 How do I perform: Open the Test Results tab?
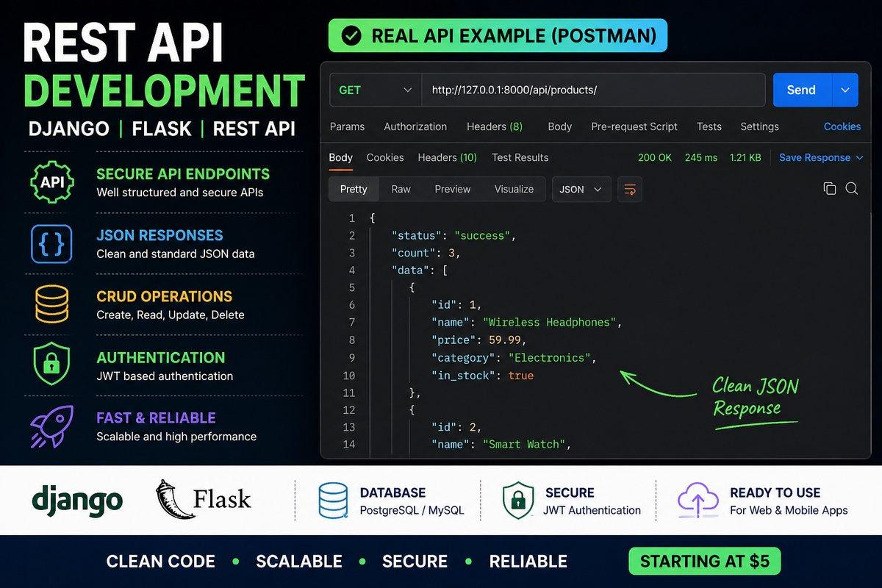point(520,157)
